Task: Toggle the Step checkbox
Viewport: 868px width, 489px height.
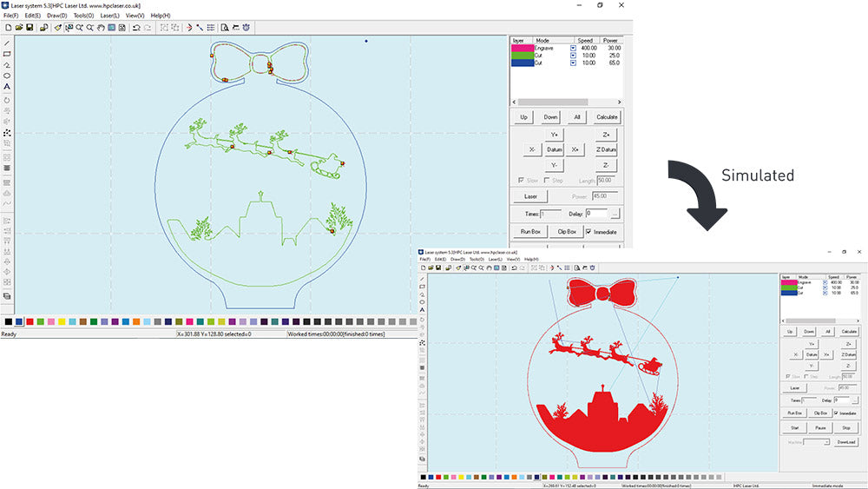Action: tap(546, 181)
